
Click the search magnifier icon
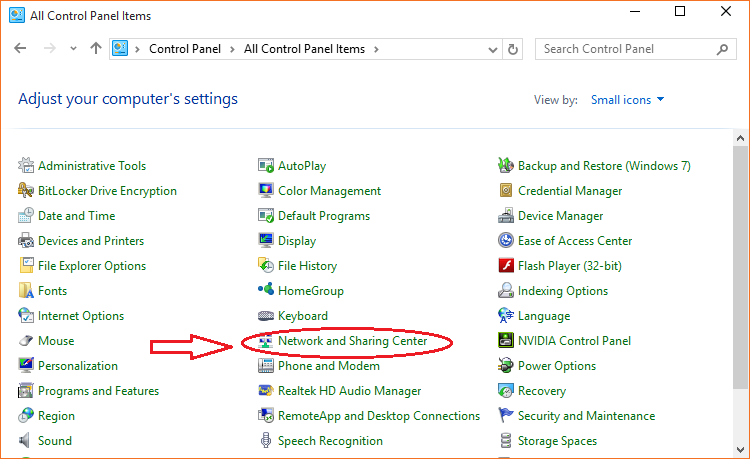pyautogui.click(x=722, y=49)
